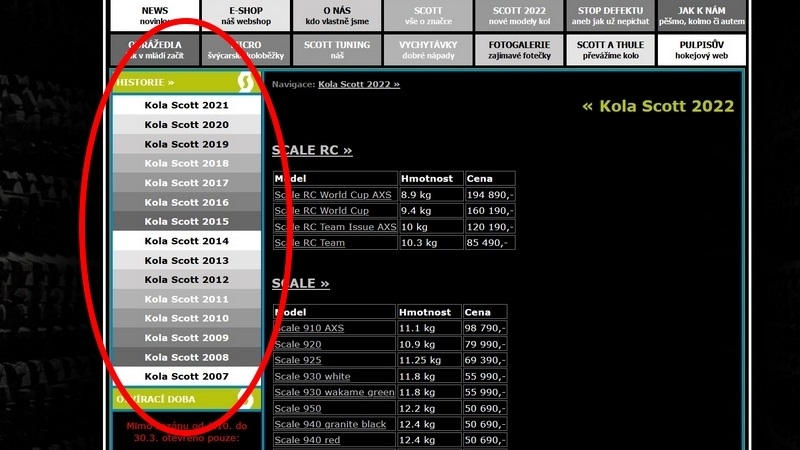This screenshot has width=800, height=450.
Task: Open the NEWS novinky menu item
Action: click(x=154, y=15)
